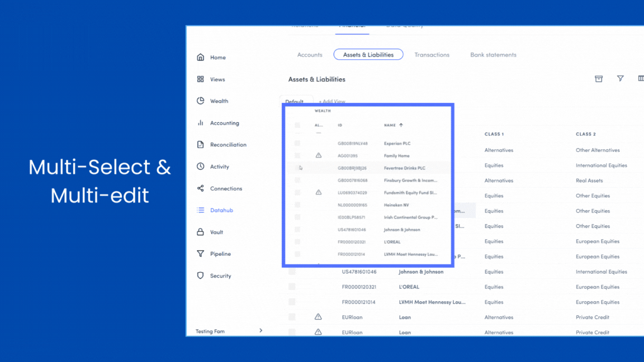
Task: Open Activity via the clock icon
Action: 201,166
